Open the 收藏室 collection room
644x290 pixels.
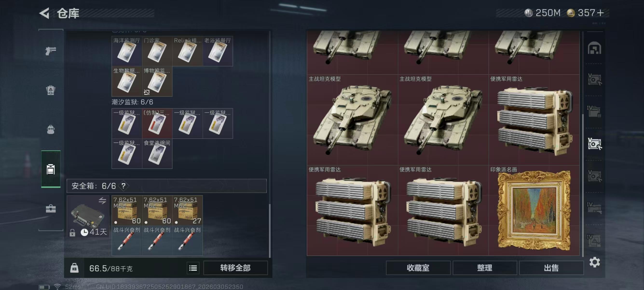tap(418, 268)
